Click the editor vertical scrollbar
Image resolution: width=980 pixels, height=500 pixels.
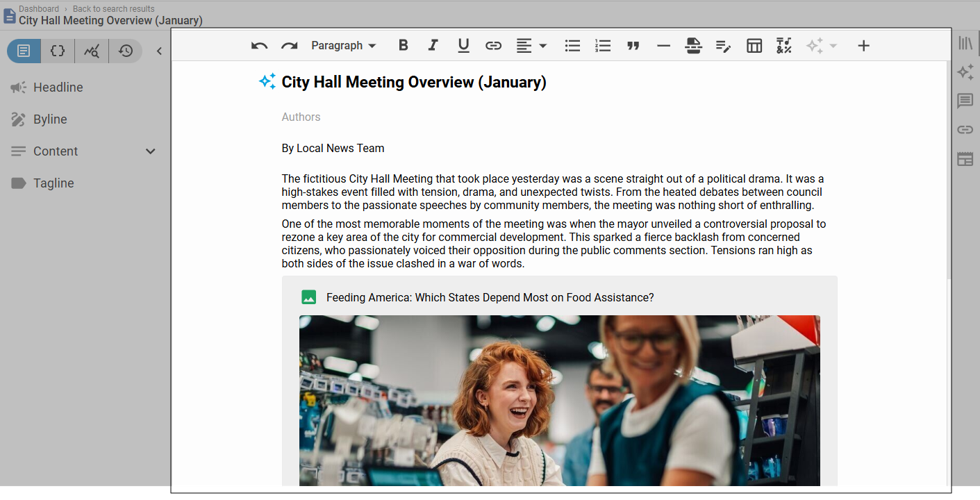pos(949,169)
